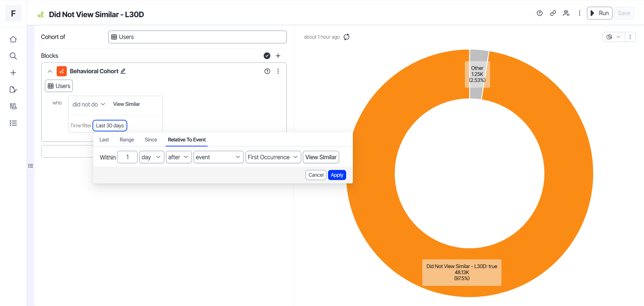Apply the time filter
Screen dimensions: 644x306
337,175
